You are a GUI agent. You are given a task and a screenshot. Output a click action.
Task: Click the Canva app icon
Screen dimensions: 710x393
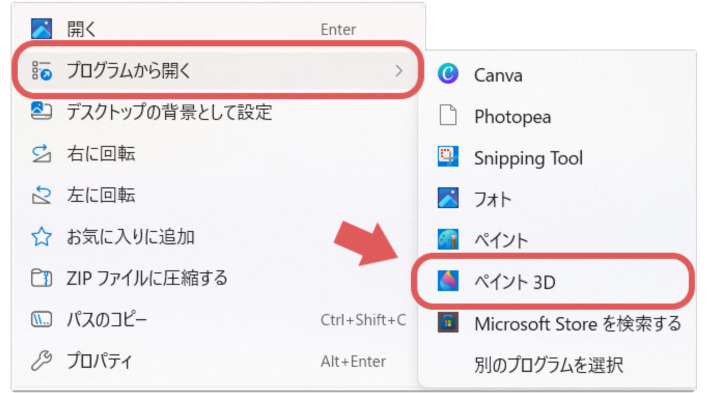448,74
